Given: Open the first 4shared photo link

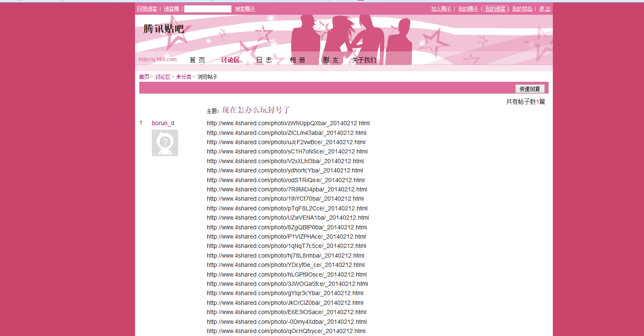Looking at the screenshot, I should (x=288, y=123).
